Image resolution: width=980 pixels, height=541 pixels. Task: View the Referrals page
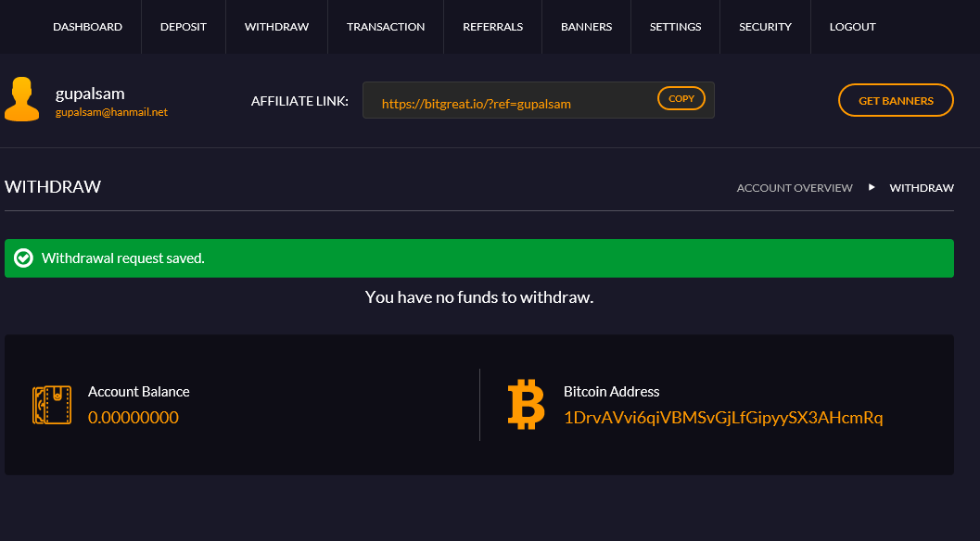tap(492, 27)
